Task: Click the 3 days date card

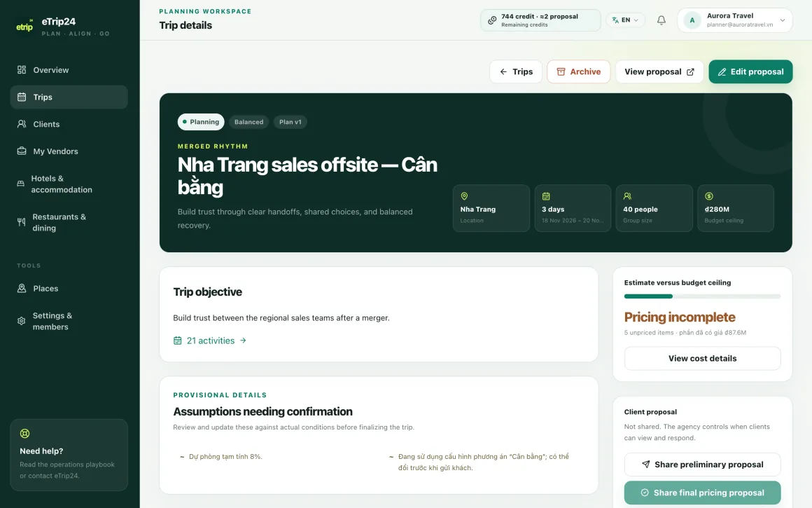Action: pos(573,208)
